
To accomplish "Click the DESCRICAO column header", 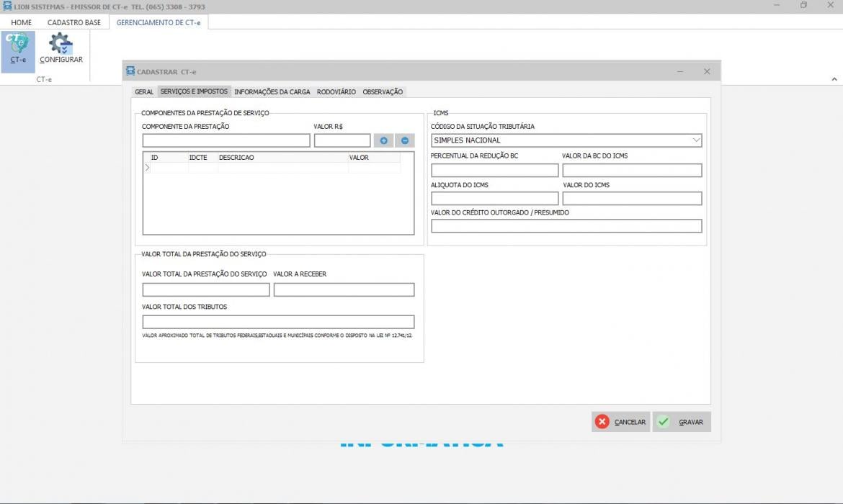I will pos(283,158).
